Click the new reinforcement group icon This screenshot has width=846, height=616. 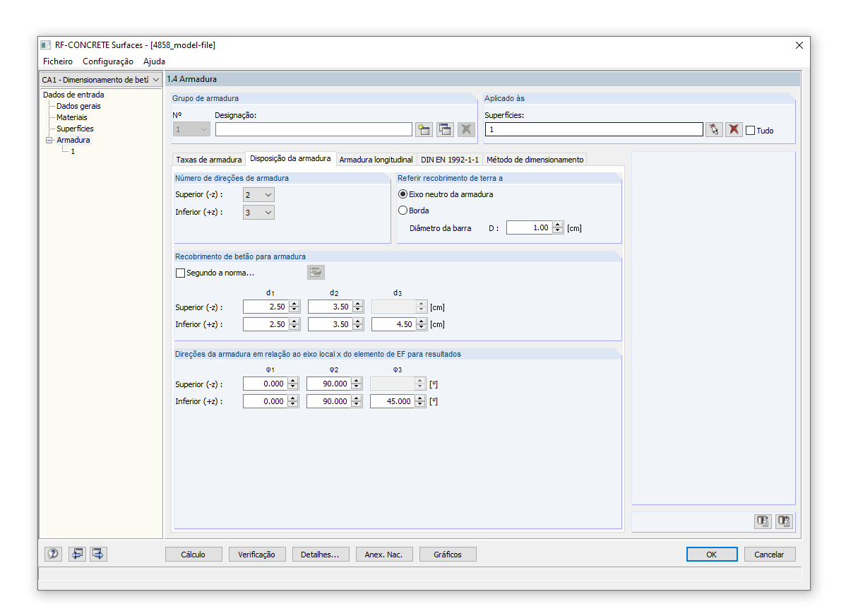[x=424, y=129]
